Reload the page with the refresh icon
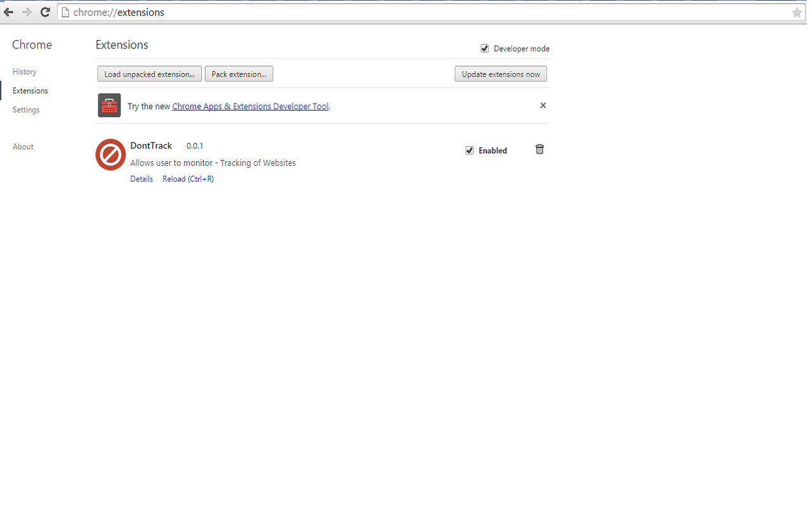 tap(45, 12)
